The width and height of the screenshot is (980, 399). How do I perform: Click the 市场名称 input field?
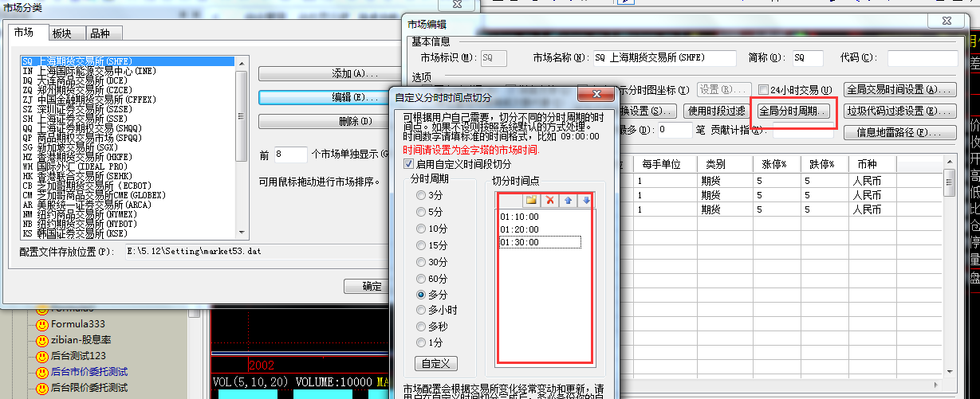[x=665, y=58]
